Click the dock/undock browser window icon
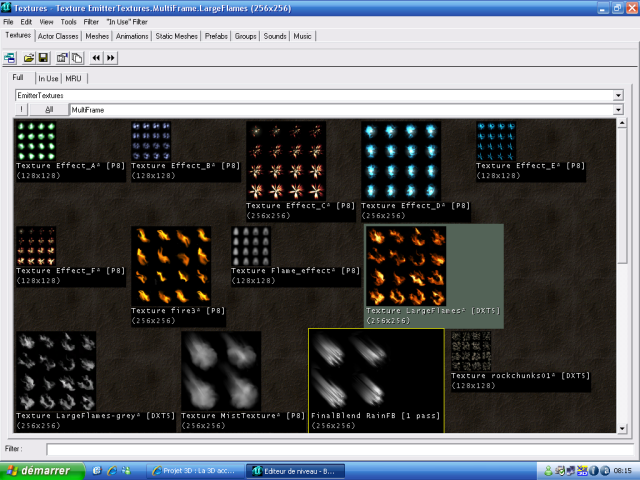The height and width of the screenshot is (480, 640). point(10,58)
